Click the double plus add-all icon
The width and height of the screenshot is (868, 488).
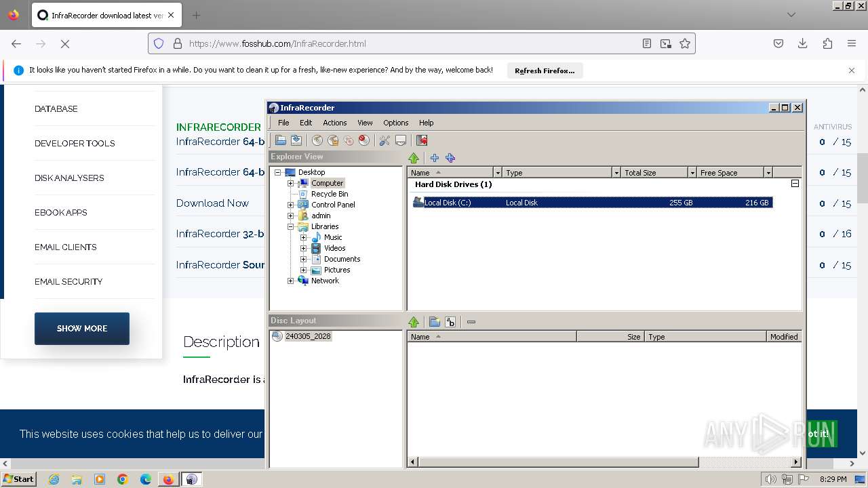click(x=450, y=158)
